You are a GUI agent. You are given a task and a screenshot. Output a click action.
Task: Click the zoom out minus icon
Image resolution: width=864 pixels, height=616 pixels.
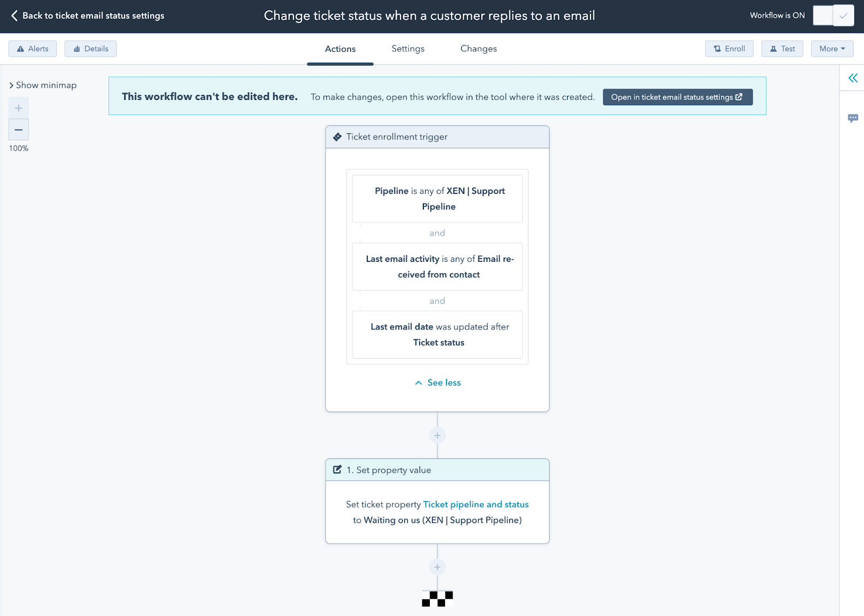pos(18,130)
